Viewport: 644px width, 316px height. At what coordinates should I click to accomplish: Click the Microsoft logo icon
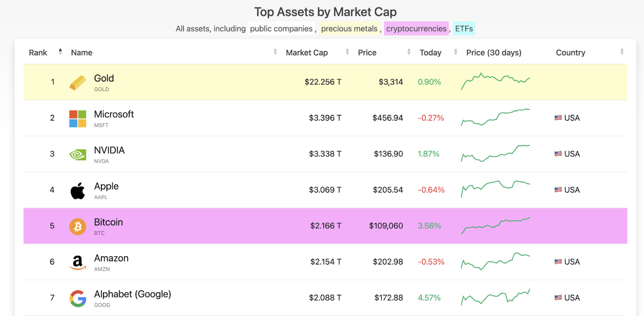tap(78, 119)
